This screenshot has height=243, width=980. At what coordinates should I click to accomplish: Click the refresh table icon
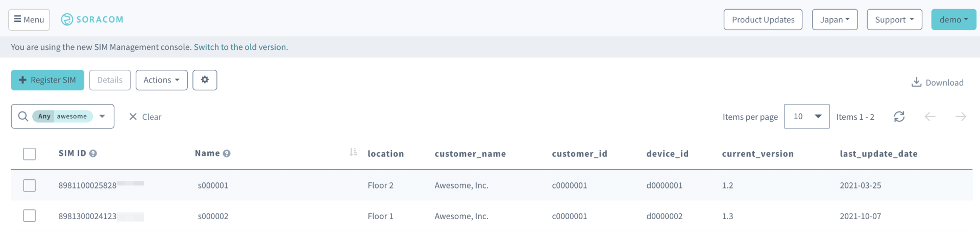899,117
